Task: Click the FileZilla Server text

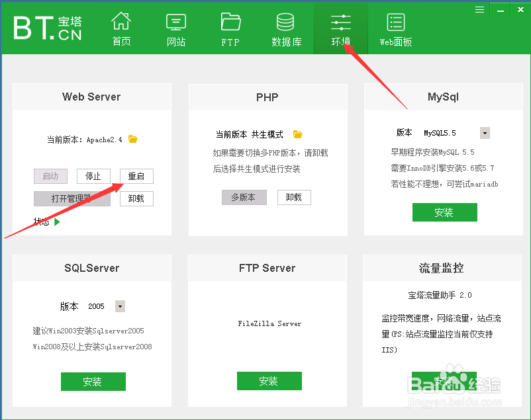Action: [x=269, y=323]
